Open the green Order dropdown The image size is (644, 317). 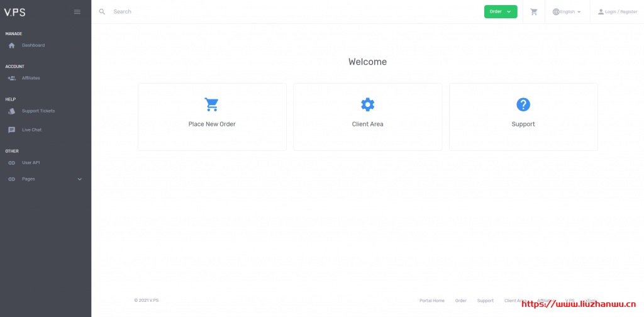(501, 11)
